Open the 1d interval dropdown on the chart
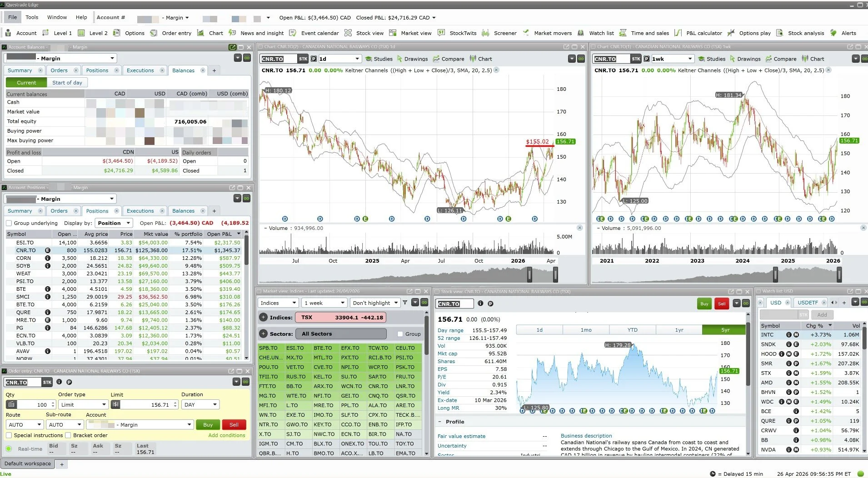The width and height of the screenshot is (868, 478). 339,59
